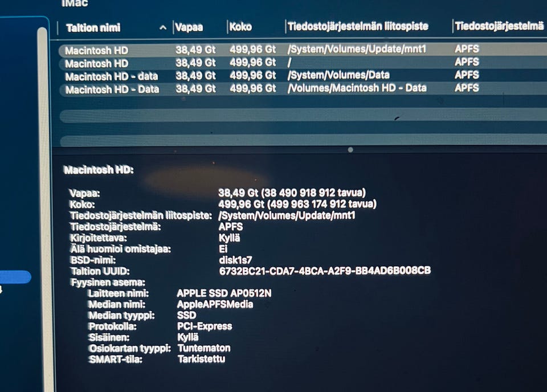Click the Tarkistettu SMART status value

click(x=201, y=359)
